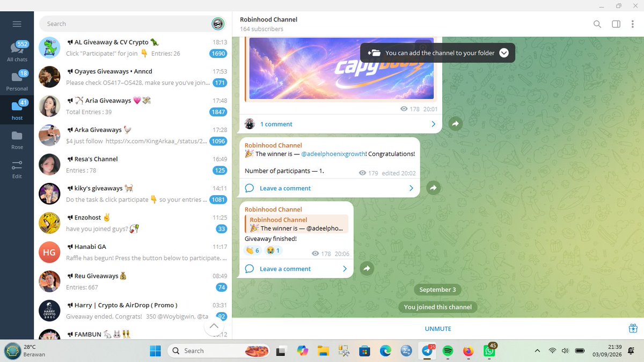This screenshot has width=644, height=362.
Task: Click the Telegram taskbar icon
Action: pyautogui.click(x=428, y=351)
